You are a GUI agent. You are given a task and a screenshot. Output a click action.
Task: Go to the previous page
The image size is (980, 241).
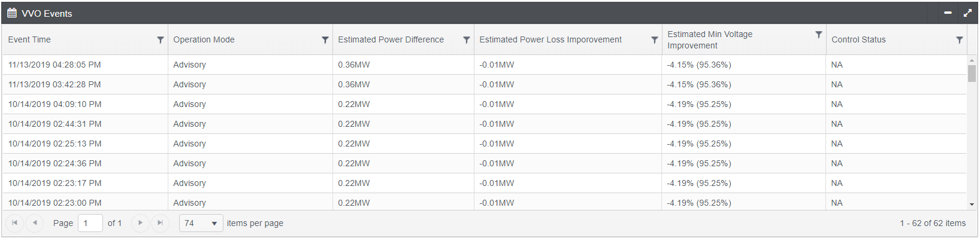(35, 223)
